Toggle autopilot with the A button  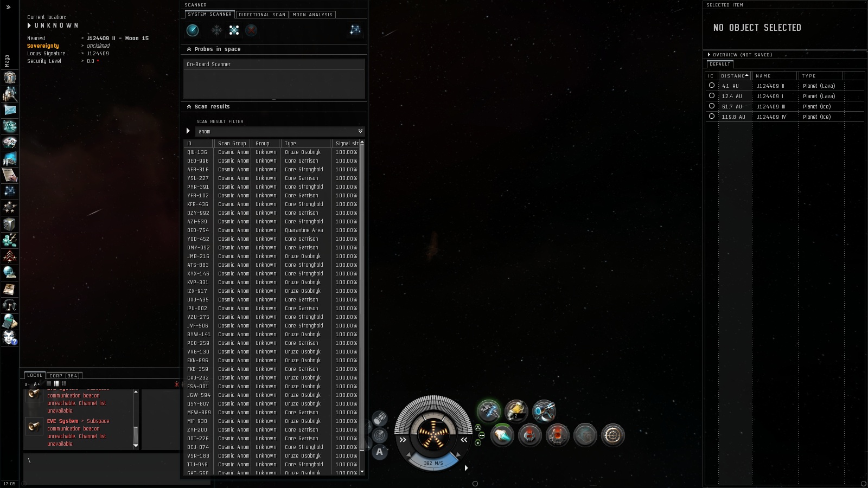point(380,452)
